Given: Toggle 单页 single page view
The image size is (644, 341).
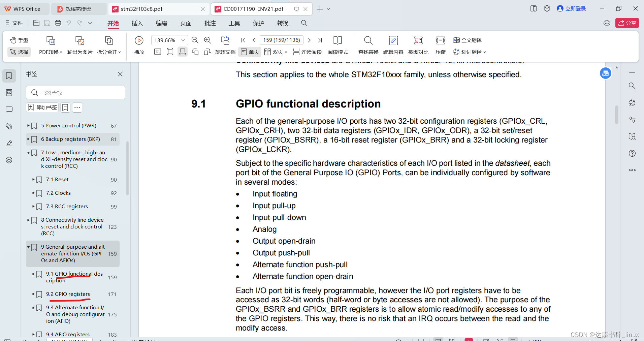Looking at the screenshot, I should pos(250,52).
